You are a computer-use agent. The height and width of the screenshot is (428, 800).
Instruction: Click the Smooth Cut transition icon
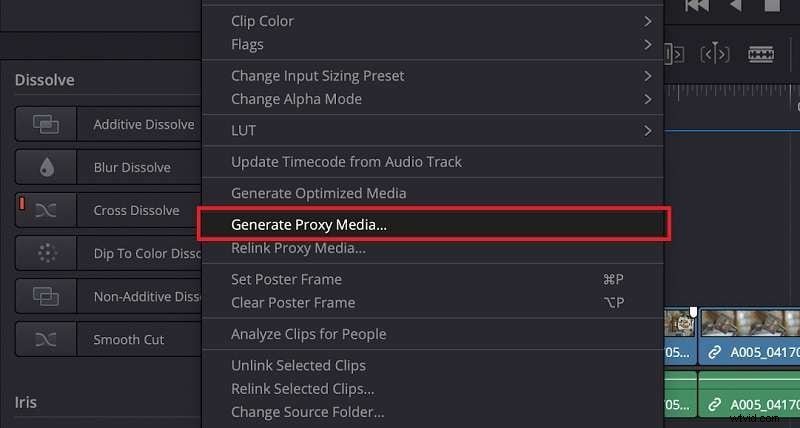click(x=46, y=339)
